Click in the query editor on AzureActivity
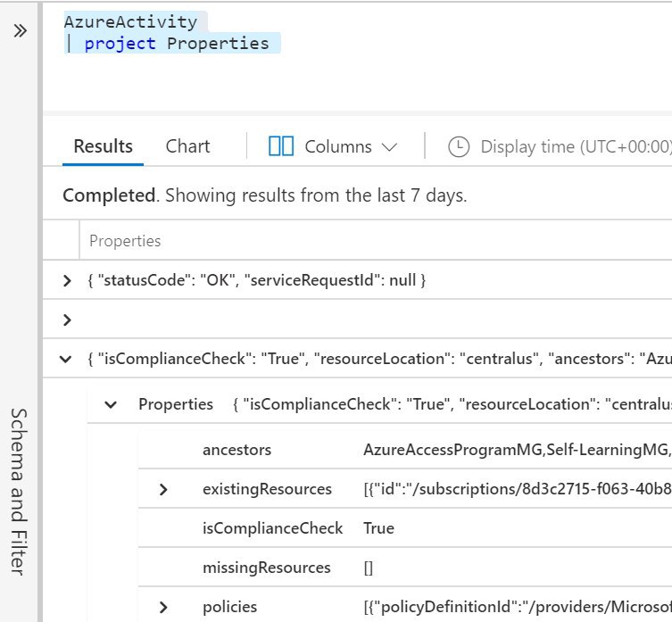Screen dimensions: 672x622 tap(130, 21)
